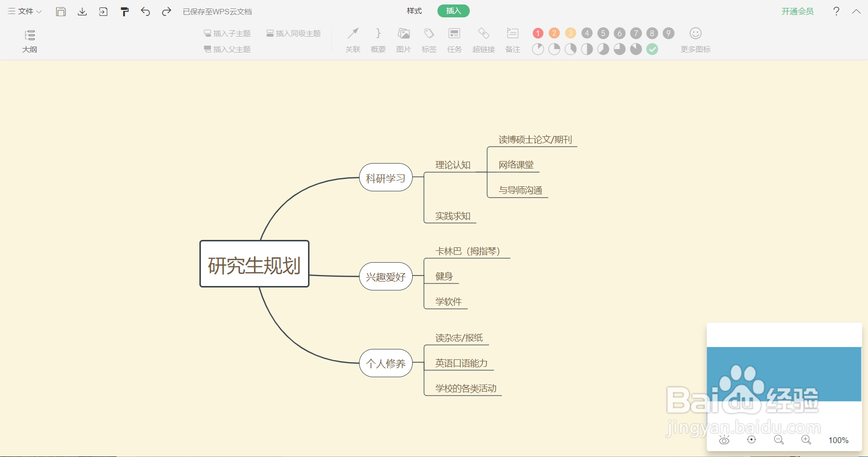
Task: Switch to the 样式 tab
Action: (x=414, y=11)
